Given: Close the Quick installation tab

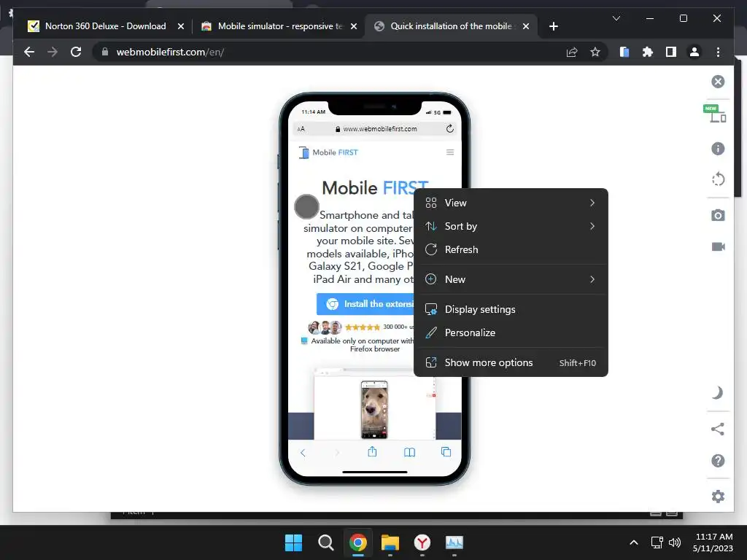Looking at the screenshot, I should tap(525, 26).
